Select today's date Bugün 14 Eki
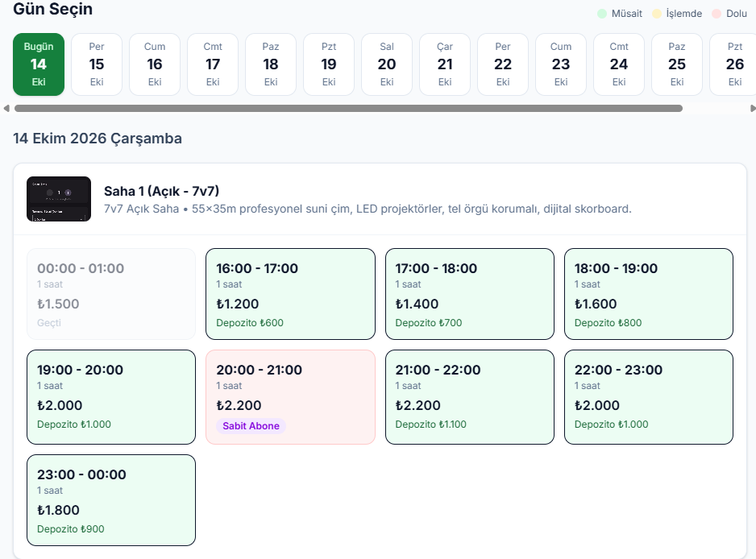Screen dimensions: 756x559 [x=39, y=64]
